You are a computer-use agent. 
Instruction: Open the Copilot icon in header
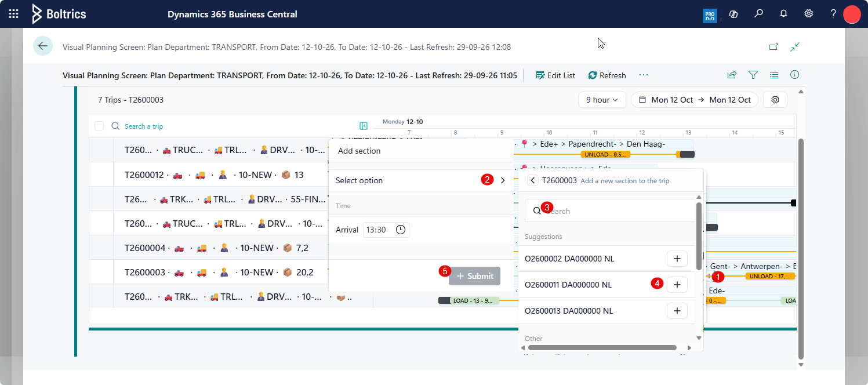(x=733, y=14)
